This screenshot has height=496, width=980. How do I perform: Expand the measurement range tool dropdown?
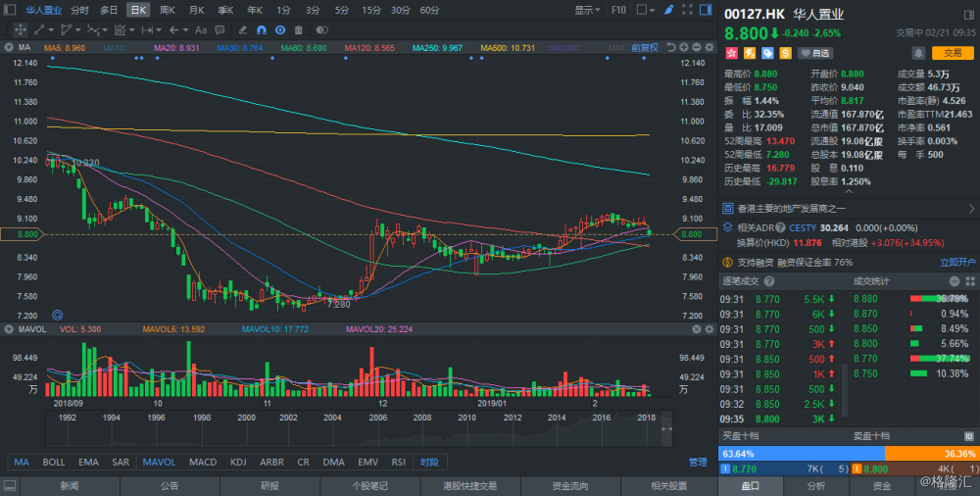159,29
